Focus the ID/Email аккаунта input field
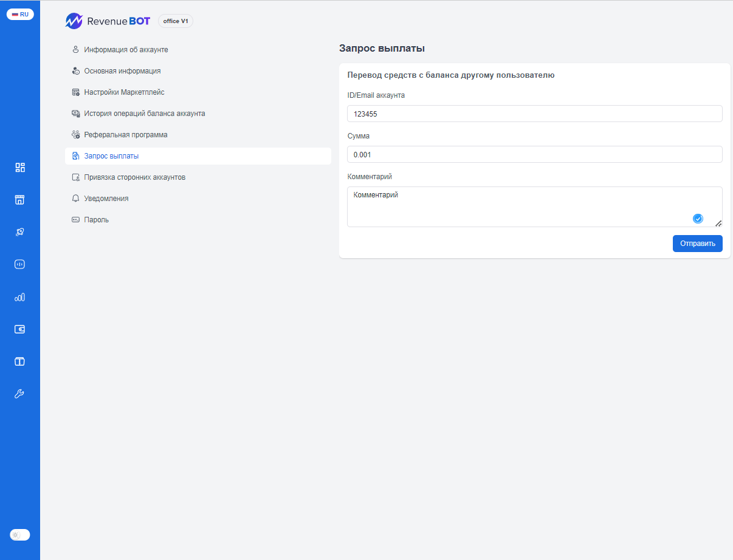 [535, 114]
